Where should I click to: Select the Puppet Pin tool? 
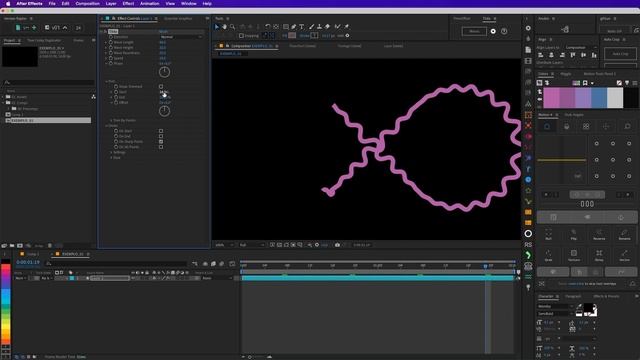[x=347, y=27]
